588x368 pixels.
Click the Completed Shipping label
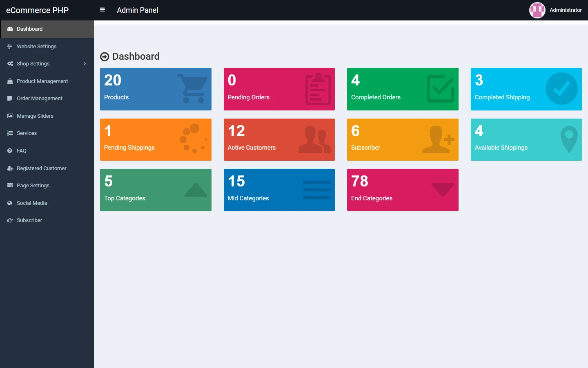(502, 97)
